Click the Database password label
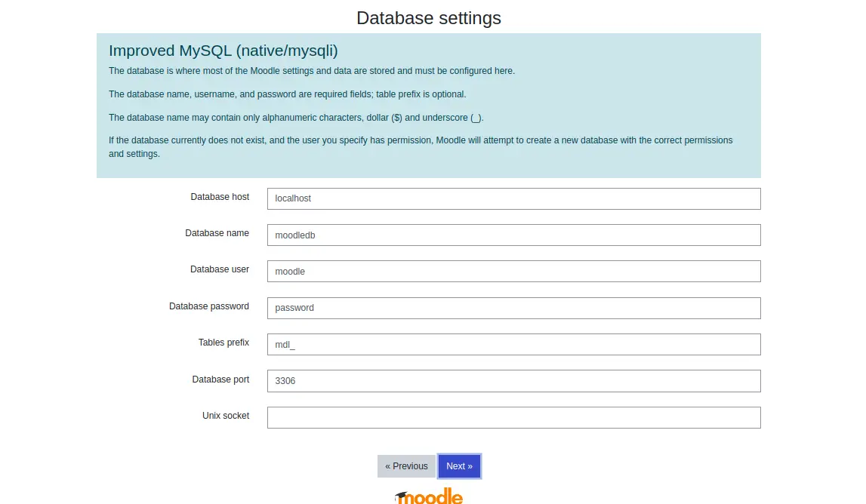866x504 pixels. click(x=209, y=306)
